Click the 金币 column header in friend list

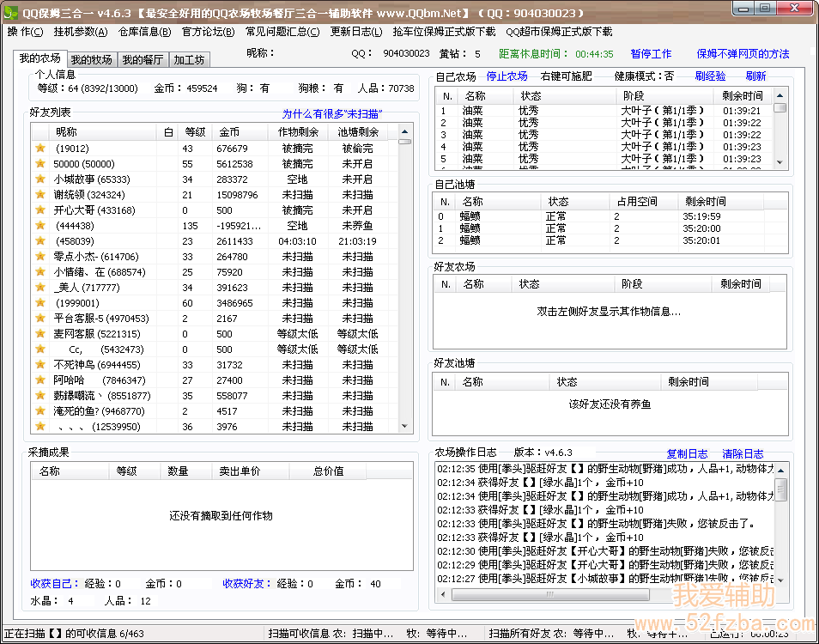229,132
